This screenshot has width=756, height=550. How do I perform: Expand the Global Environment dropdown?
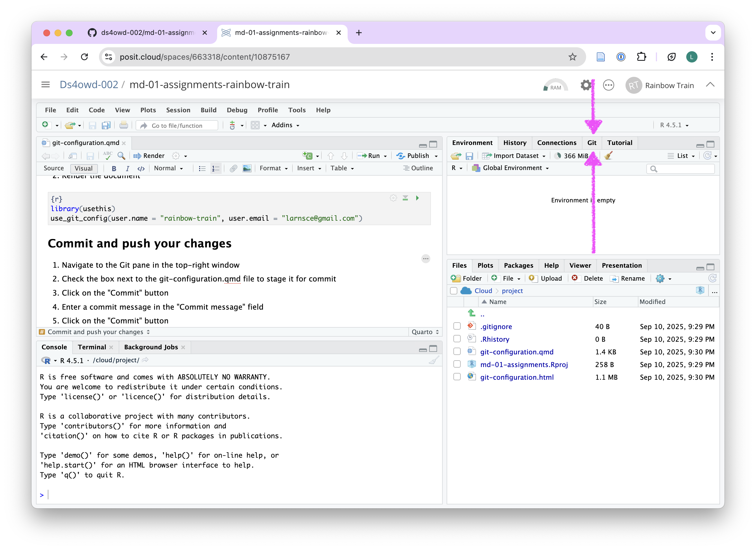(515, 168)
